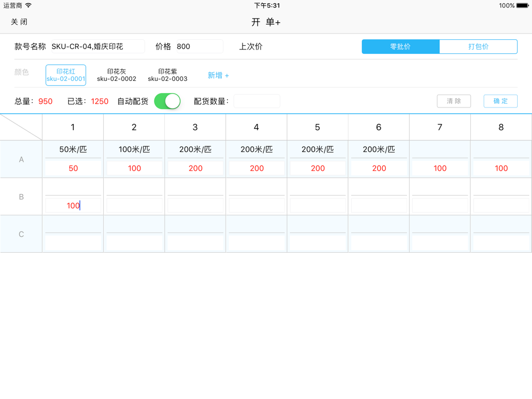Click row C column 1 empty quantity field

click(x=73, y=243)
